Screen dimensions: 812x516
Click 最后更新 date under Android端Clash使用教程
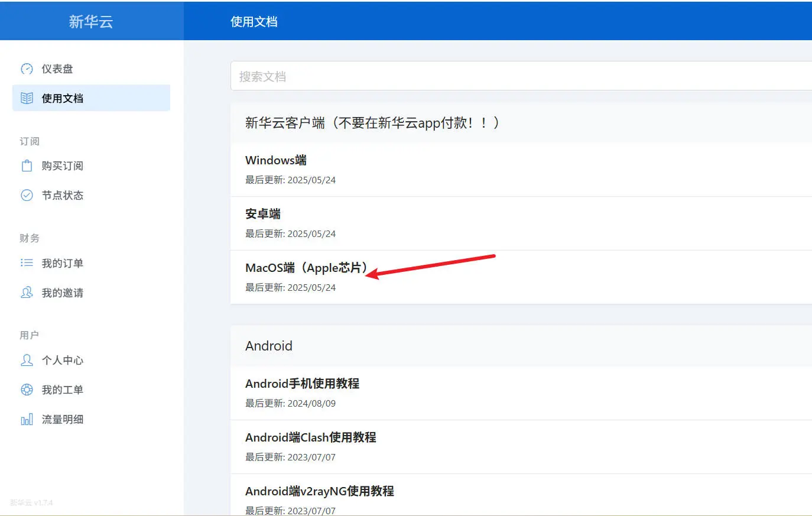tap(290, 457)
